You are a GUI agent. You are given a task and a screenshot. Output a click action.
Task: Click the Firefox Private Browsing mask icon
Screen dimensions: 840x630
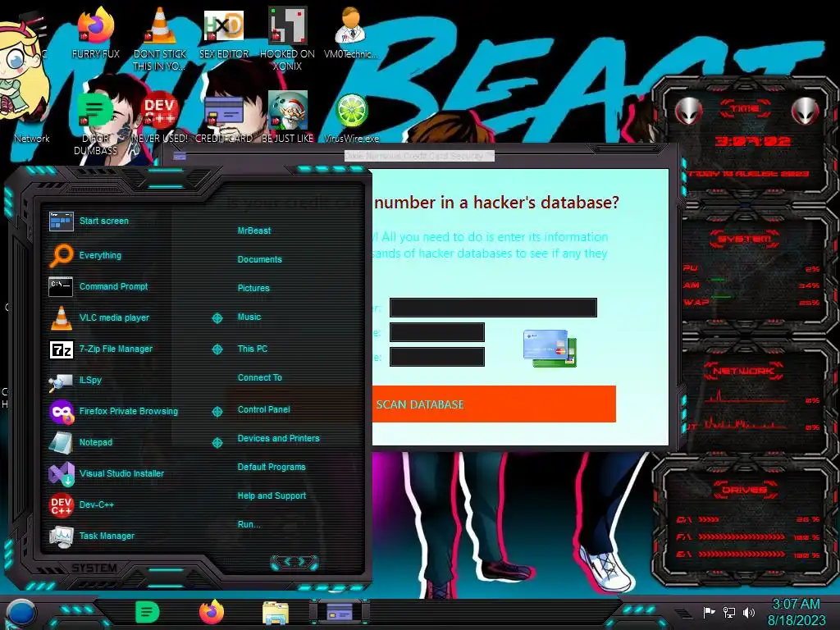(x=61, y=412)
